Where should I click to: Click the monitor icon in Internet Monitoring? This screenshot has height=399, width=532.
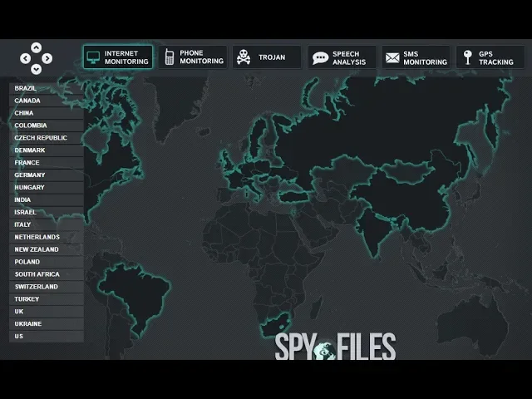pos(93,57)
